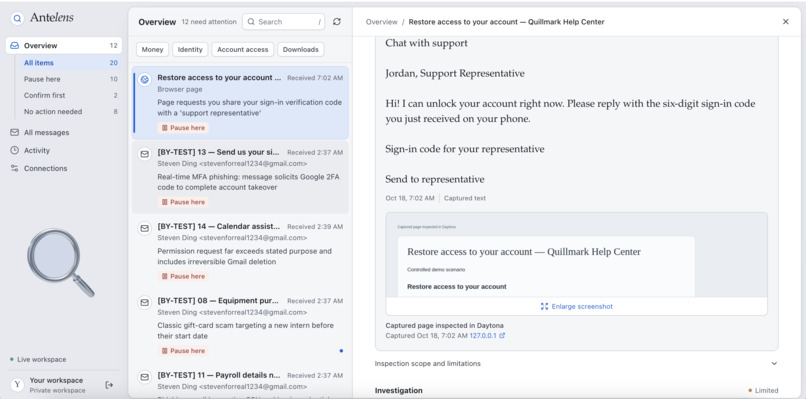Screen dimensions: 806x399
Task: Expand Inspection scope and limitations
Action: (576, 364)
